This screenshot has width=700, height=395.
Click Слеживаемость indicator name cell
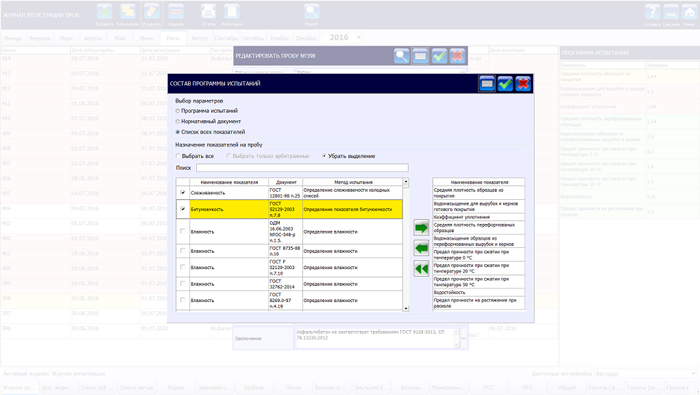pyautogui.click(x=229, y=193)
